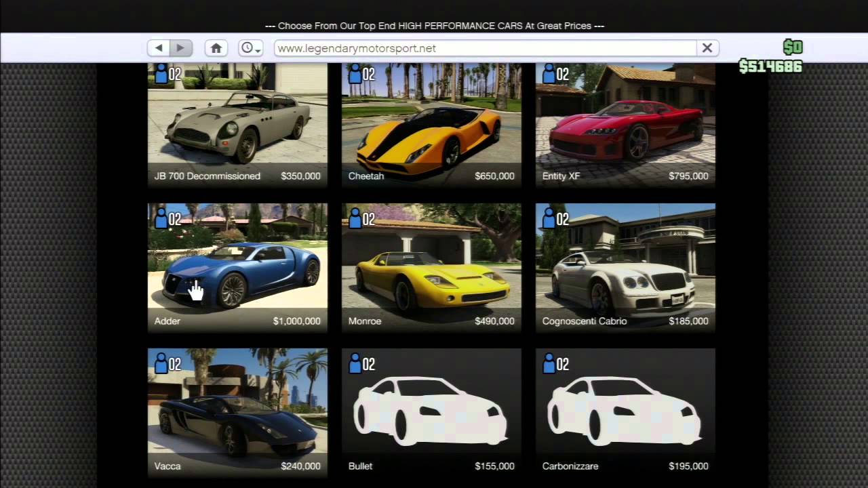The image size is (868, 488).
Task: Click the $514686 bank balance display
Action: coord(770,66)
